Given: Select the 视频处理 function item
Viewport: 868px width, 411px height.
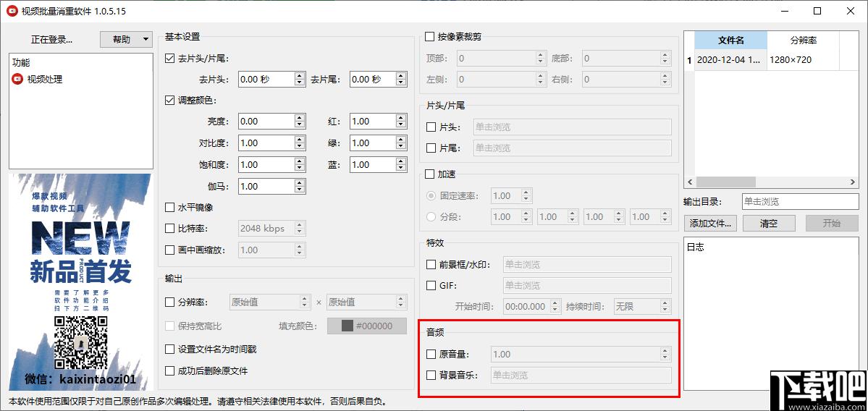Looking at the screenshot, I should click(x=45, y=79).
